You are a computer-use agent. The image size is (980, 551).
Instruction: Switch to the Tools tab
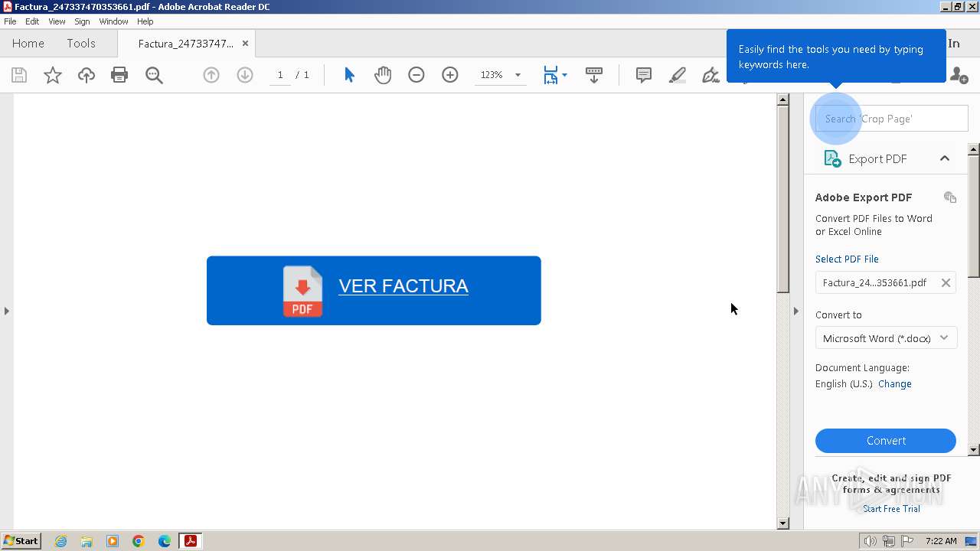pos(81,44)
